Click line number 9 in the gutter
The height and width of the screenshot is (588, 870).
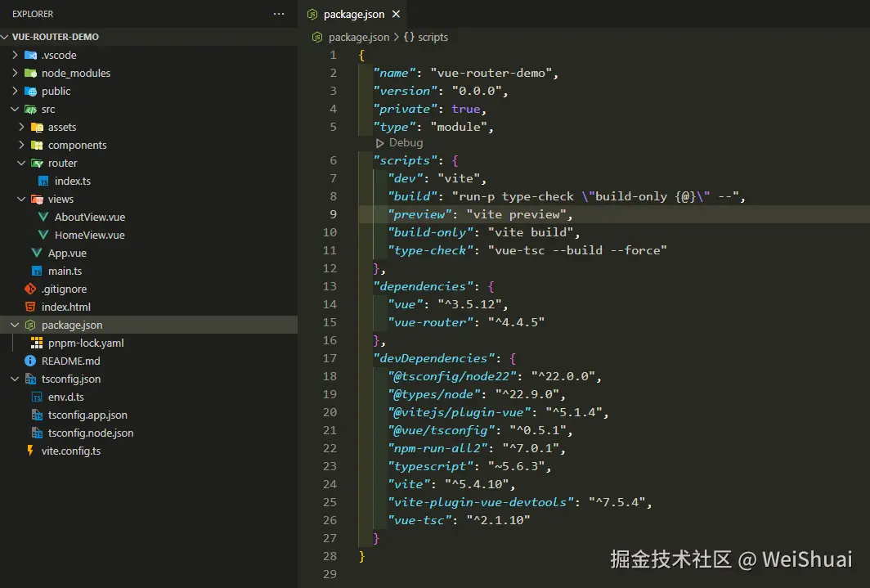click(333, 214)
